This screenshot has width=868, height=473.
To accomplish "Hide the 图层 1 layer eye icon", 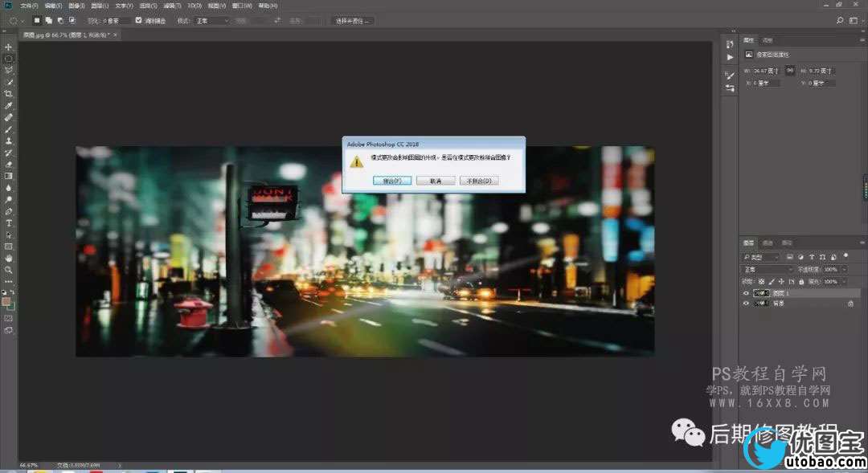I will coord(746,293).
